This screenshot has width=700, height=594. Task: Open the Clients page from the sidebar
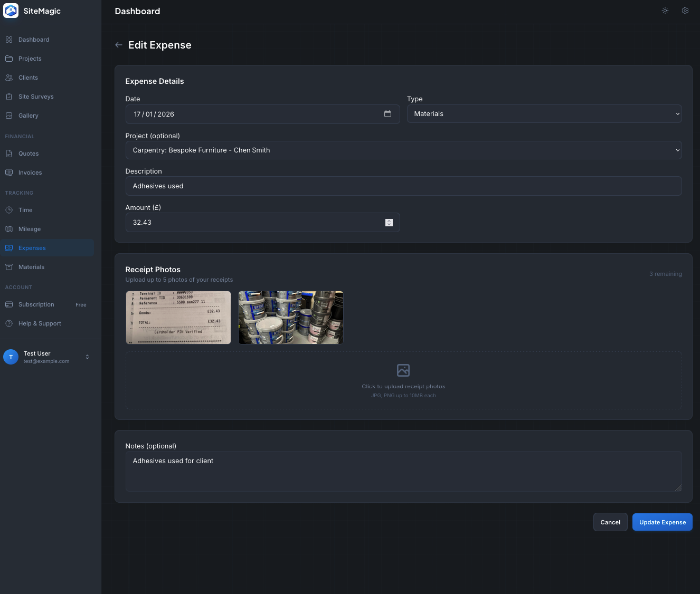tap(28, 78)
